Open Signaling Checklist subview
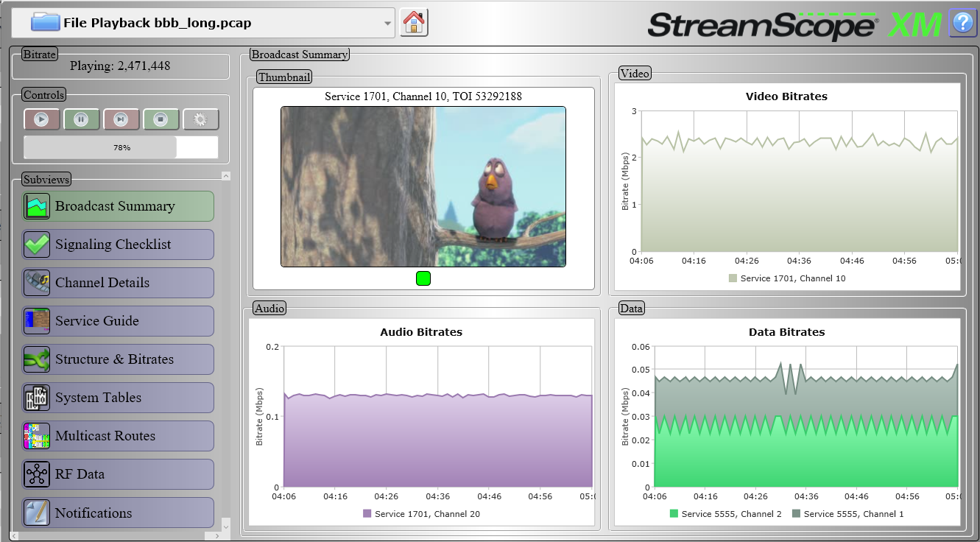This screenshot has width=980, height=542. (118, 244)
